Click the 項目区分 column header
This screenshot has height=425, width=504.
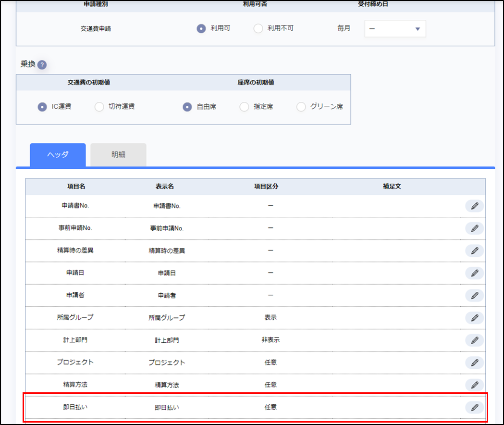[x=266, y=186]
